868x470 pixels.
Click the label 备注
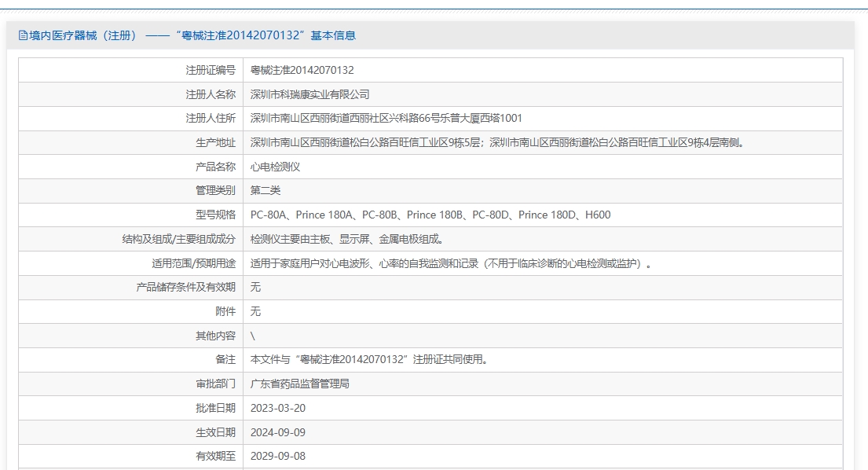pyautogui.click(x=225, y=360)
